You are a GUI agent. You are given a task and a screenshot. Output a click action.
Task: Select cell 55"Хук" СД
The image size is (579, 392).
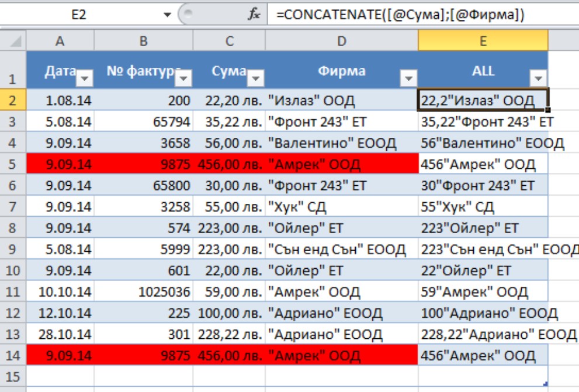(483, 207)
